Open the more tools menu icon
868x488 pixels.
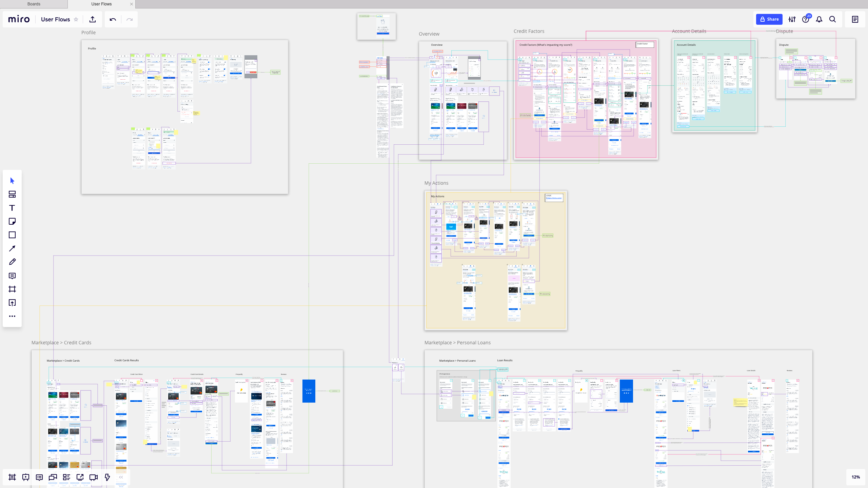point(12,316)
